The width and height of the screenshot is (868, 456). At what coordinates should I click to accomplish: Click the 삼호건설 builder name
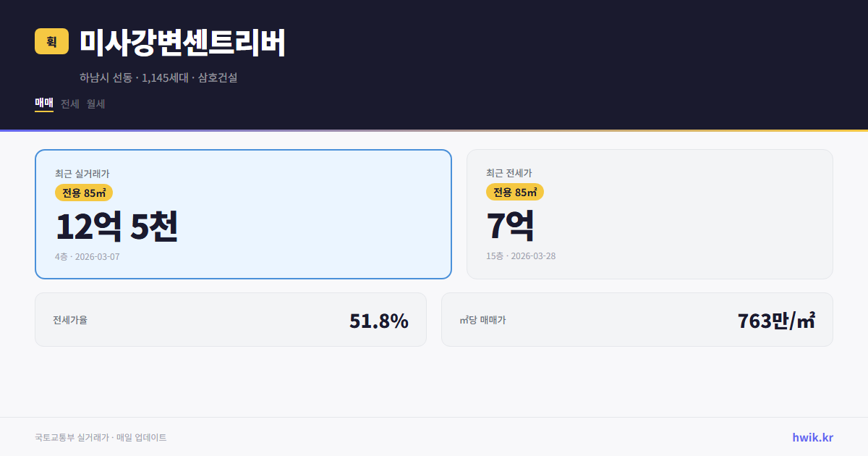point(218,77)
